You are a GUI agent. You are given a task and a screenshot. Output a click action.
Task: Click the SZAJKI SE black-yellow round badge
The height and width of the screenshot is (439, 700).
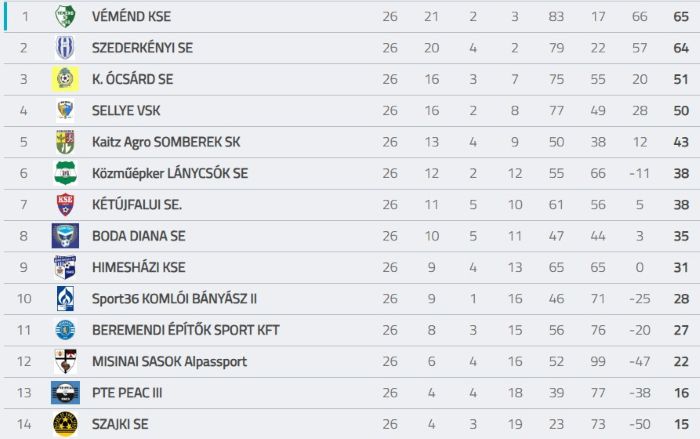(x=65, y=424)
